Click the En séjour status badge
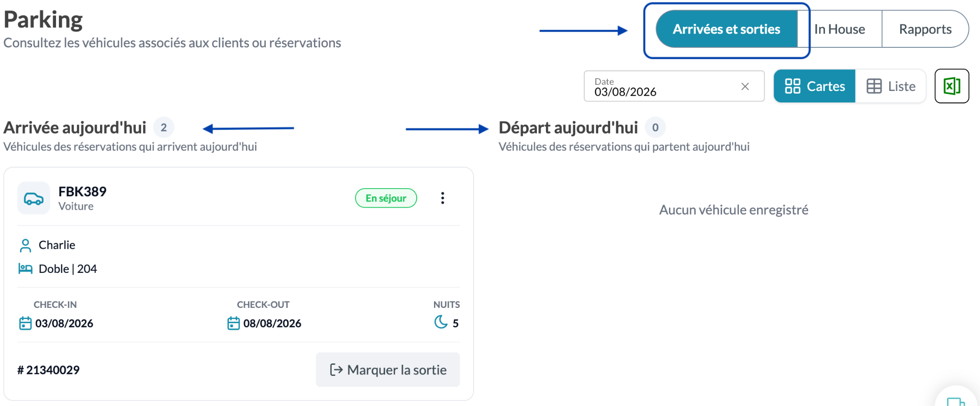The width and height of the screenshot is (980, 406). click(x=386, y=198)
